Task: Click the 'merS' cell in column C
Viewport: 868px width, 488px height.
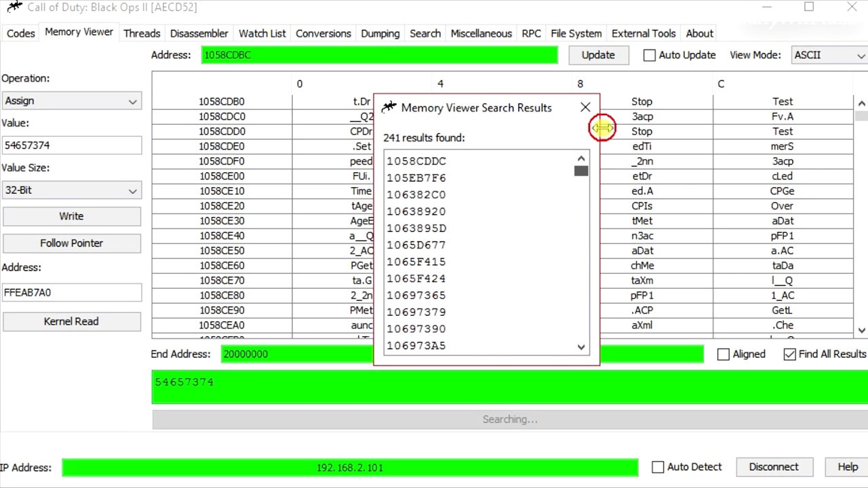Action: point(782,146)
